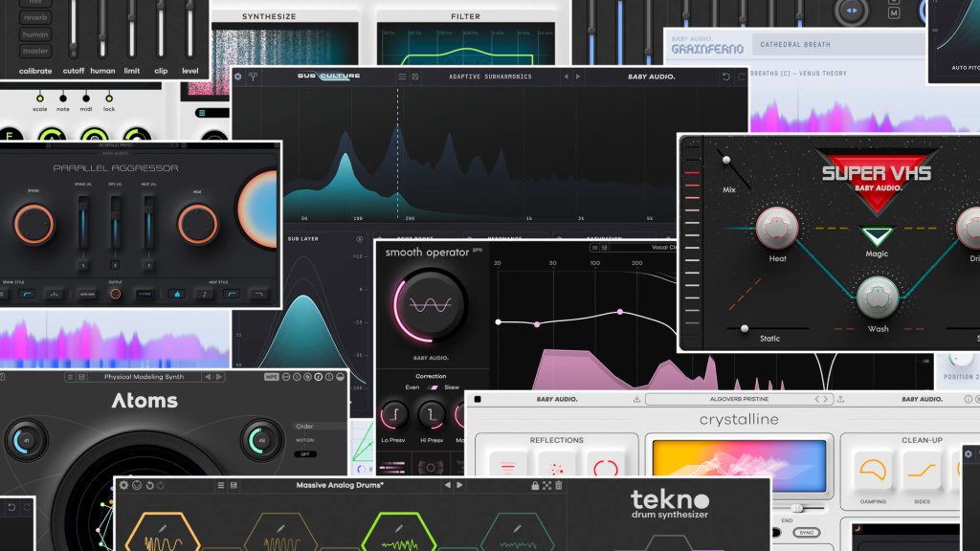
Task: Save the Tekno preset with the floppy icon
Action: tap(234, 485)
